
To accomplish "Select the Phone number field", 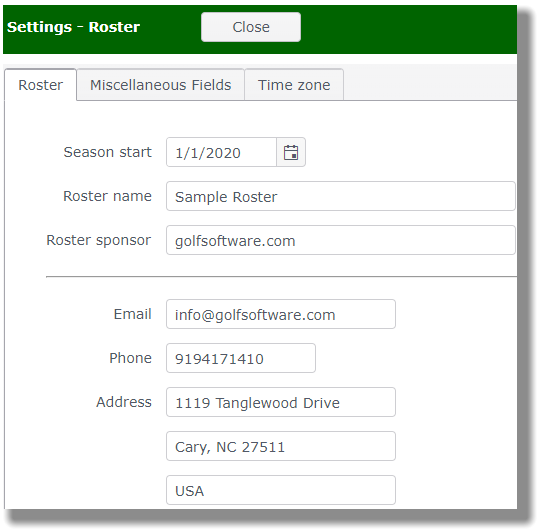I will [x=241, y=358].
